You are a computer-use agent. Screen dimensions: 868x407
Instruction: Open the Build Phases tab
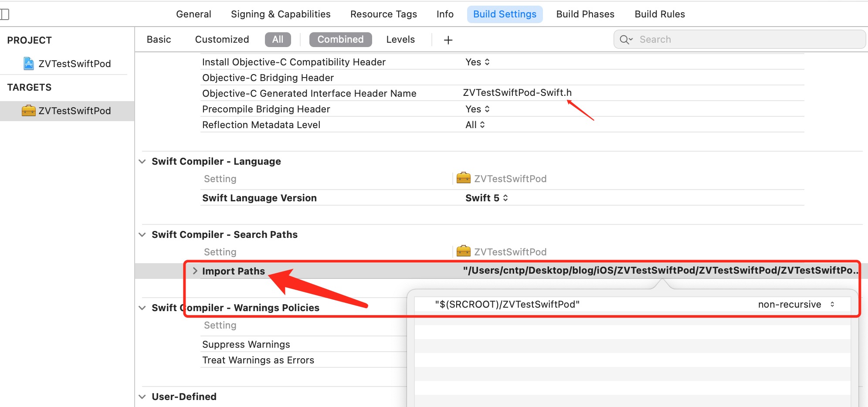(585, 14)
